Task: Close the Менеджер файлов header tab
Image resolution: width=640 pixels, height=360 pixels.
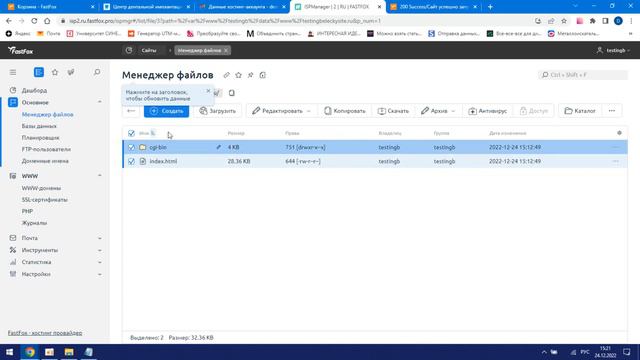Action: 226,50
